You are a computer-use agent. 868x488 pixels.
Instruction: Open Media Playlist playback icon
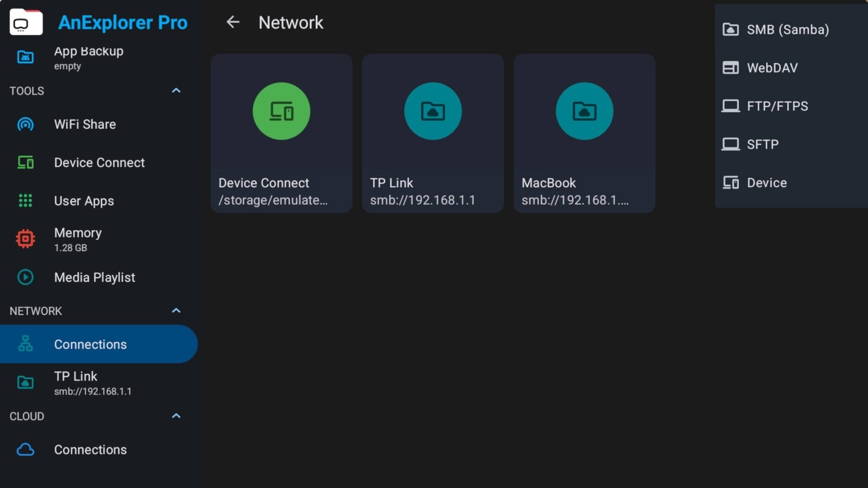tap(25, 277)
